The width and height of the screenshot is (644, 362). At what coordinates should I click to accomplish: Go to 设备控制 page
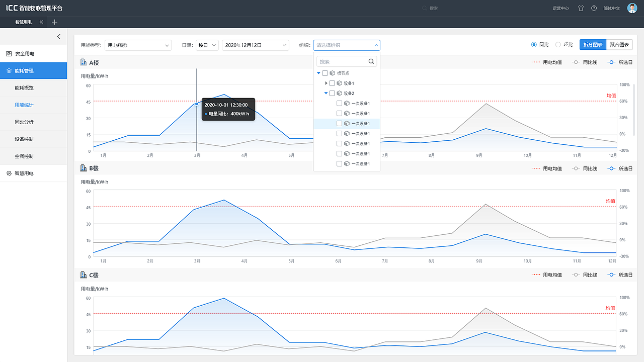[x=33, y=139]
